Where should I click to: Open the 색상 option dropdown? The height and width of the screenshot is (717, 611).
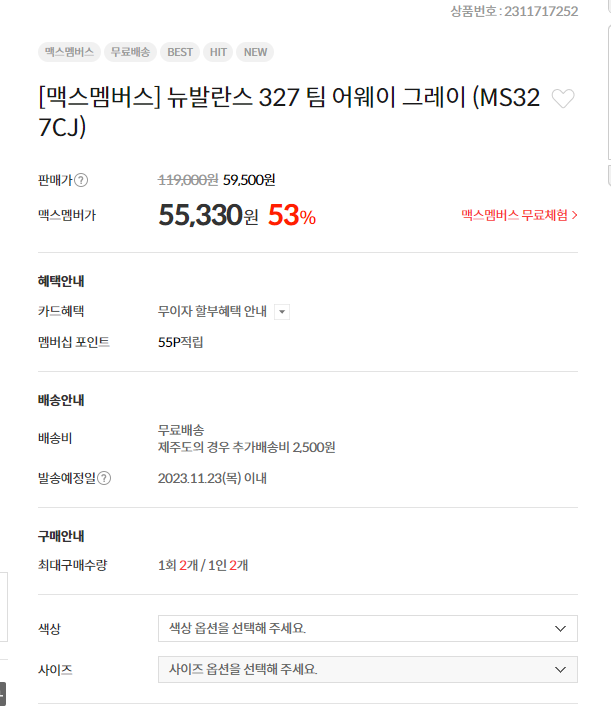(x=368, y=628)
